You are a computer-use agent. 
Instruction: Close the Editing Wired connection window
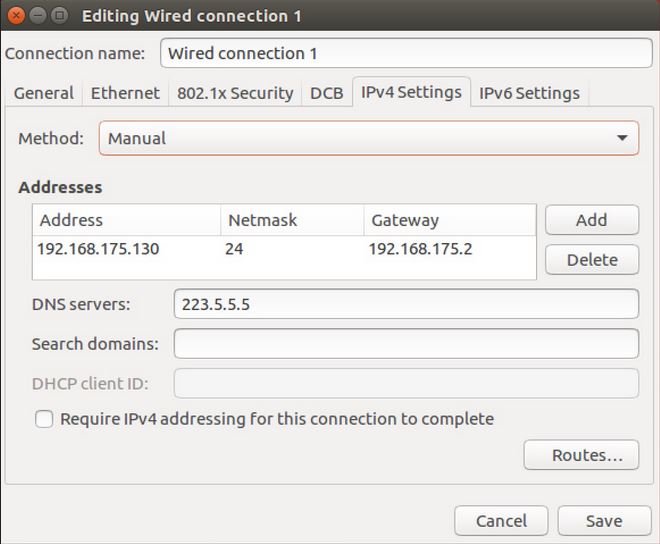pyautogui.click(x=16, y=16)
